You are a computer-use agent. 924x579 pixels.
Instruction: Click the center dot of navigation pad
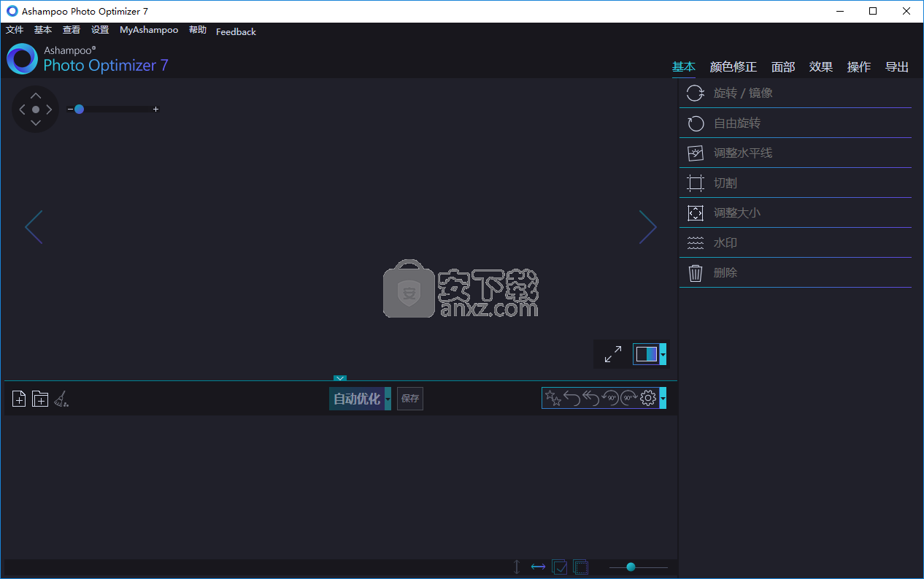point(36,110)
